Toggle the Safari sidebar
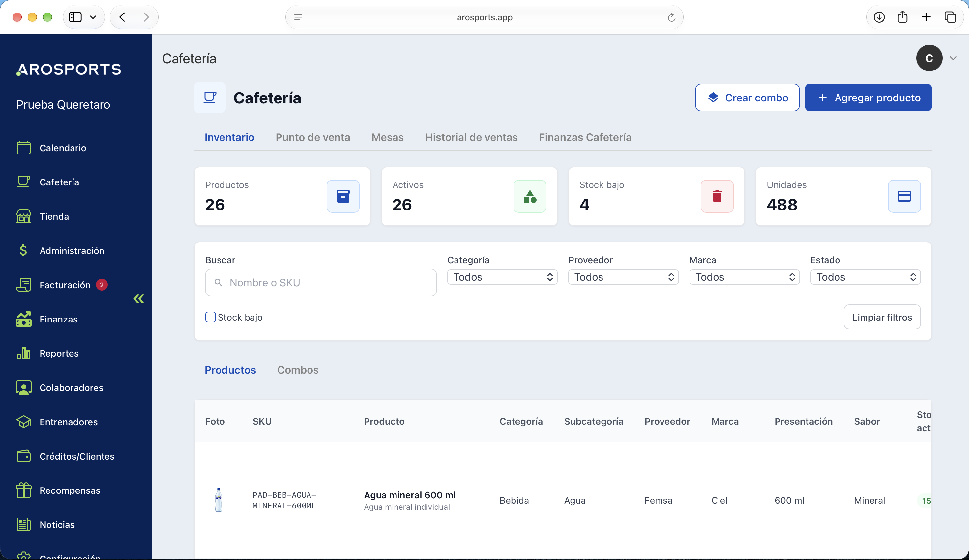This screenshot has width=969, height=560. pyautogui.click(x=75, y=17)
